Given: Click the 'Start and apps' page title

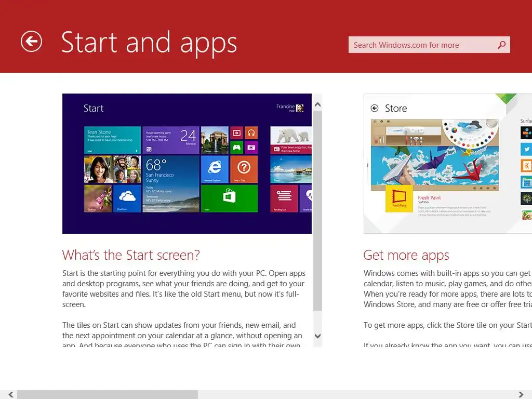Looking at the screenshot, I should click(x=149, y=43).
